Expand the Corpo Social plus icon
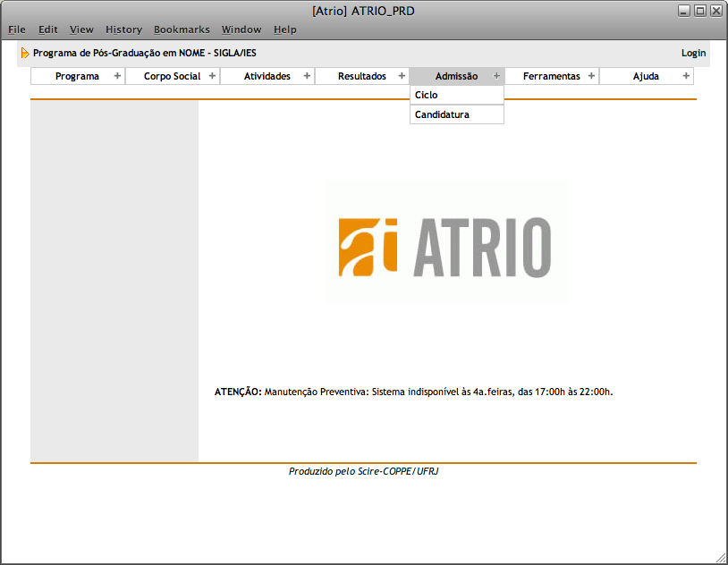Screen dimensions: 728x565 (x=212, y=76)
